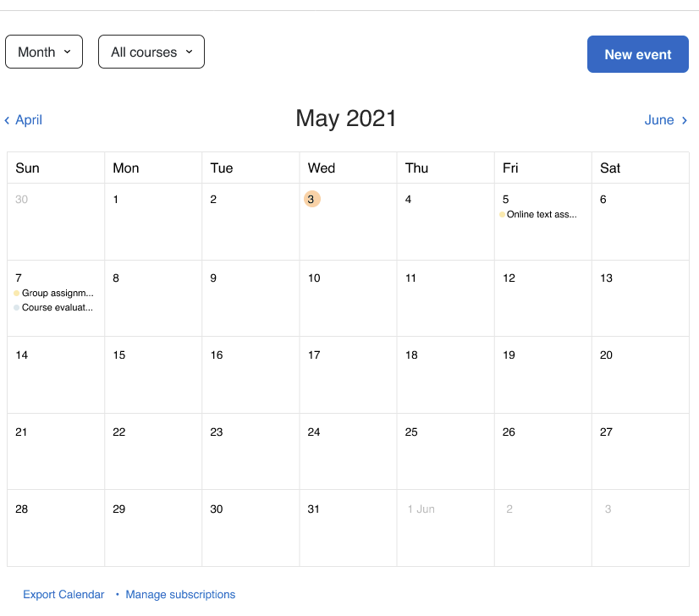Select day 22 in the calendar
The height and width of the screenshot is (616, 699).
pos(119,432)
